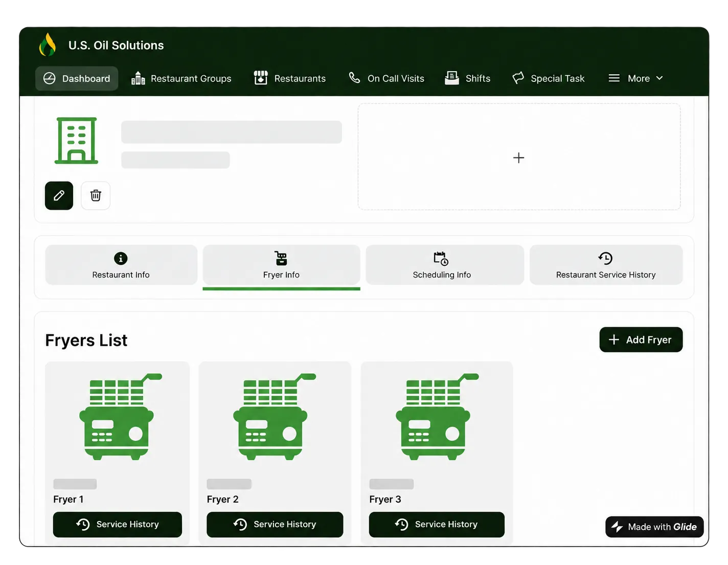Screen dimensions: 728x565
Task: Open Special Task in the navigation
Action: coord(549,78)
